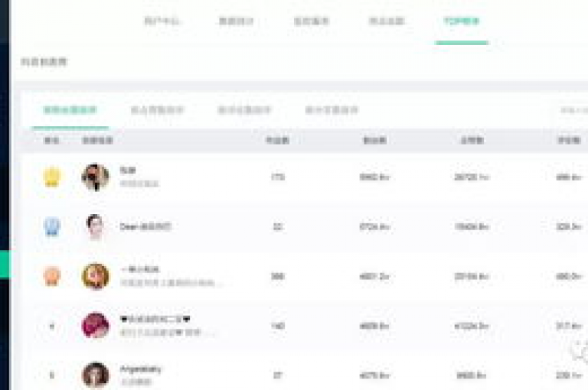The image size is (588, 390).
Task: Click the works count in the Angelababy row
Action: pyautogui.click(x=277, y=375)
